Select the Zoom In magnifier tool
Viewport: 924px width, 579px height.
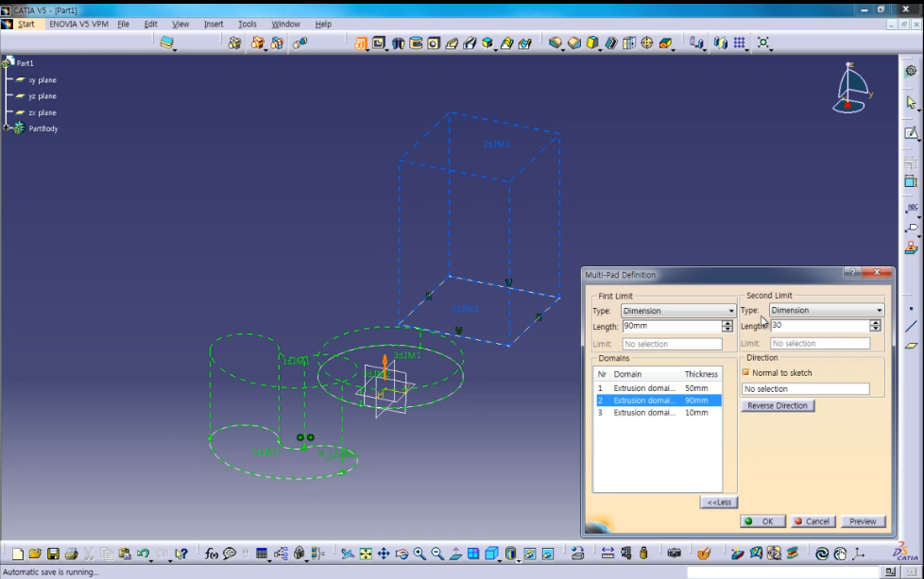(x=419, y=553)
